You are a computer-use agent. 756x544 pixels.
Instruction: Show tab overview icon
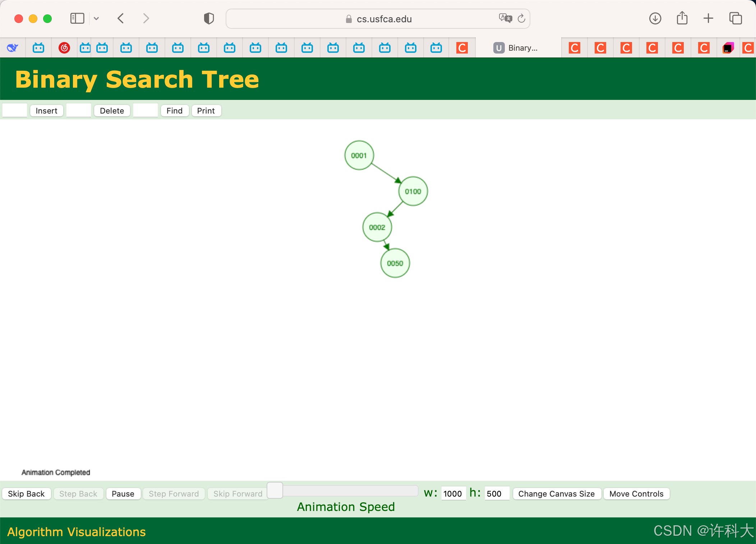735,18
